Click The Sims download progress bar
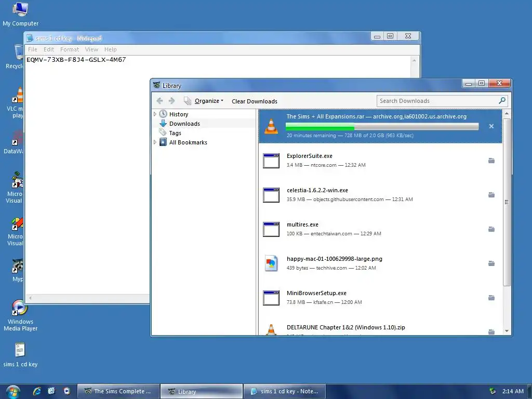 click(x=382, y=127)
